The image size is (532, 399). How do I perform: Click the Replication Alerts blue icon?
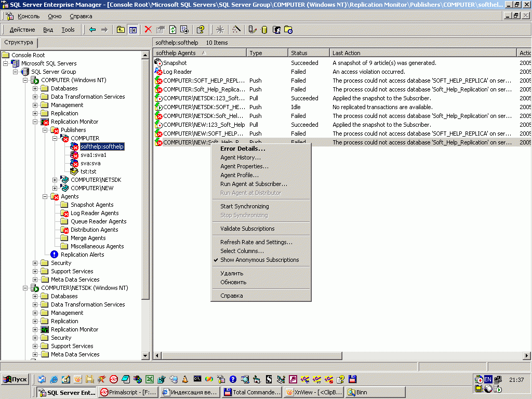pyautogui.click(x=54, y=255)
